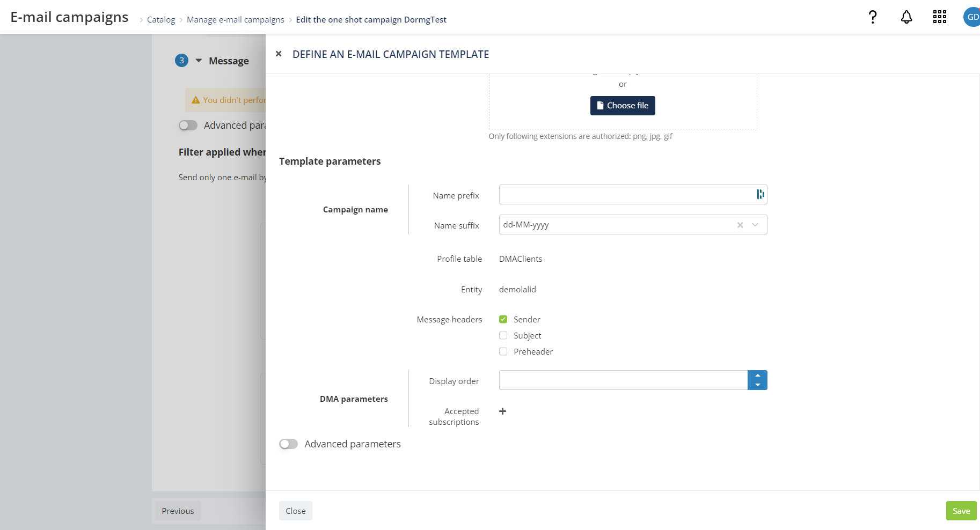
Task: Go to Catalog breadcrumb
Action: tap(161, 20)
